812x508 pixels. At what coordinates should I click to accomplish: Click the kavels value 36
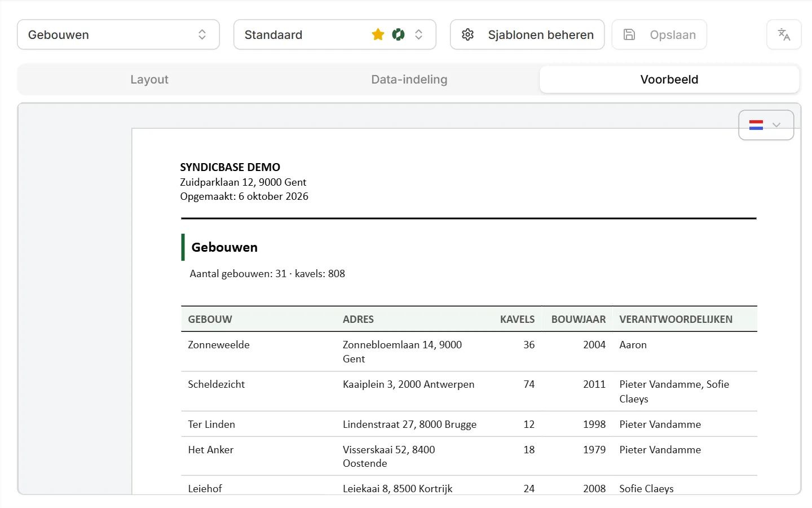(529, 345)
